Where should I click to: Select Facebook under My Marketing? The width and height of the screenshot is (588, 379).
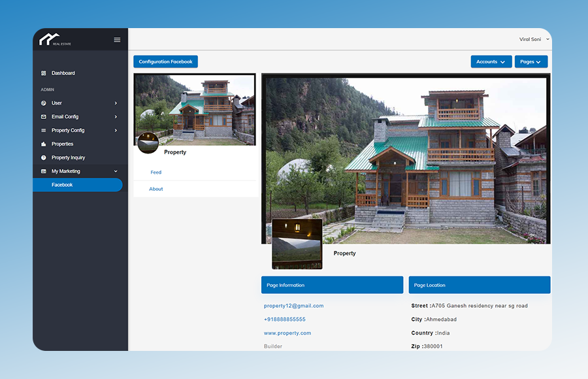(x=78, y=185)
